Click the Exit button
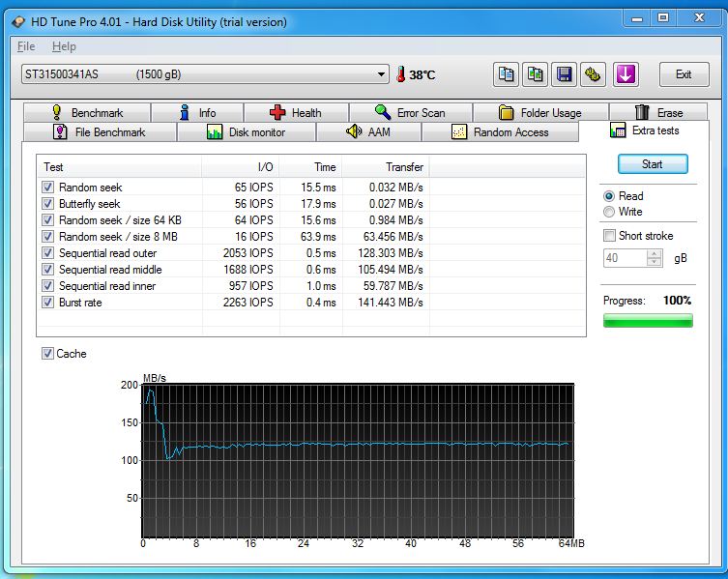 click(684, 74)
